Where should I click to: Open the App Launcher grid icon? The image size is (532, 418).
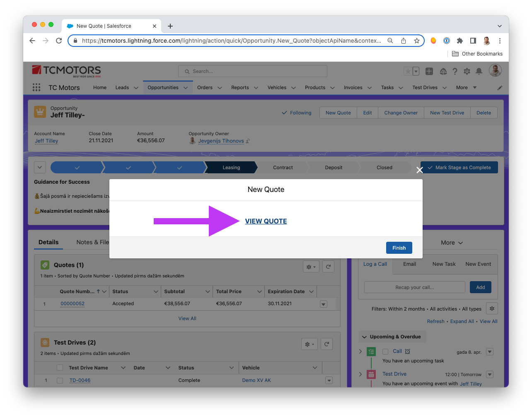(36, 87)
